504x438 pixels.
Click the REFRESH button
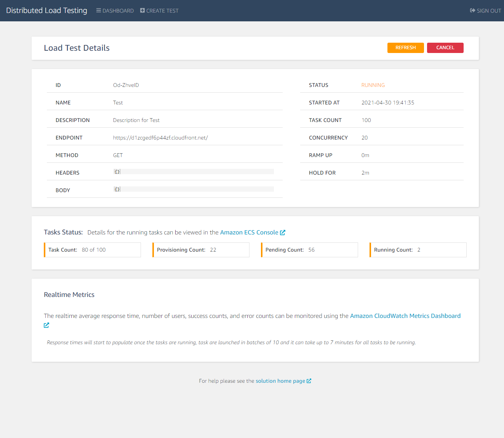(405, 48)
